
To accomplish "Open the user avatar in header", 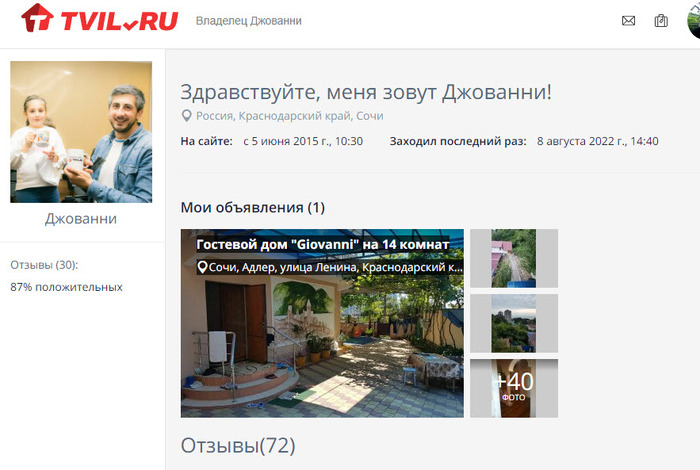I will [693, 21].
